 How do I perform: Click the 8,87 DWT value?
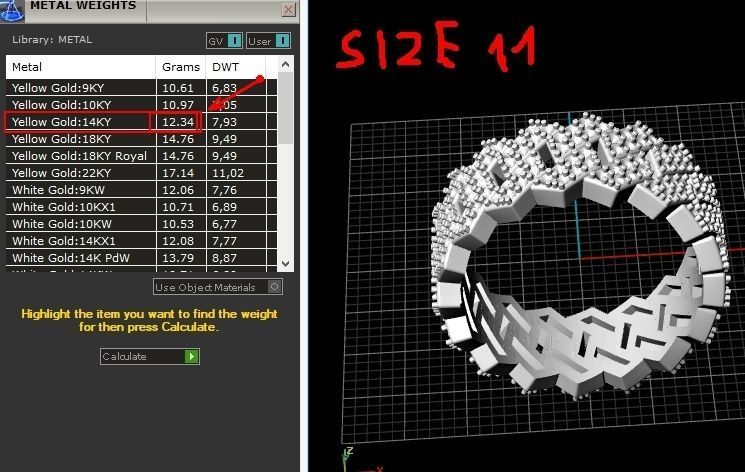pos(224,258)
